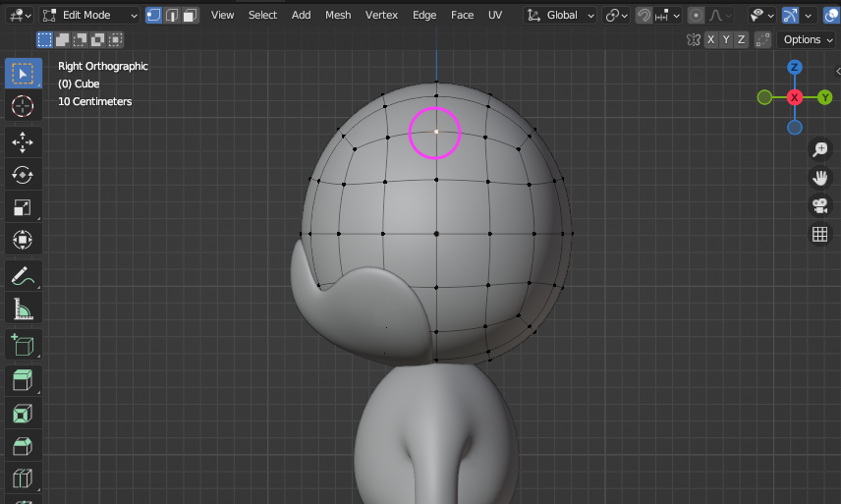Screen dimensions: 841x504
Task: Select the Rotate tool
Action: 23,175
